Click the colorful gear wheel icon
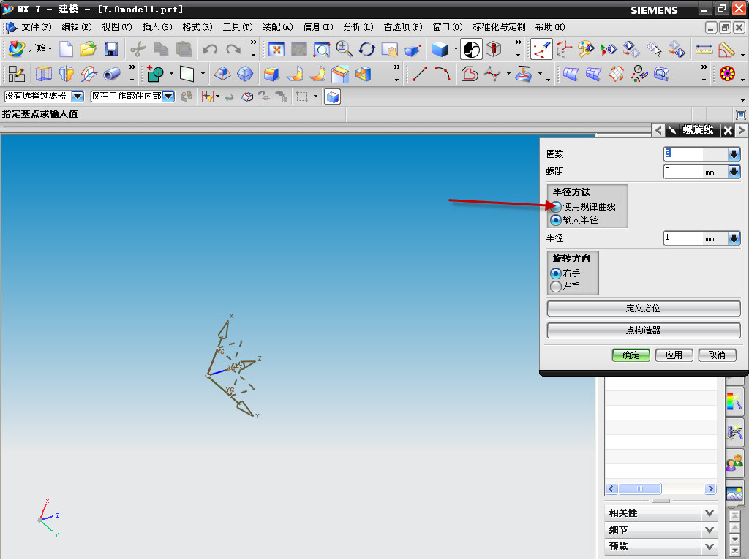Viewport: 749px width, 560px height. coord(727,74)
